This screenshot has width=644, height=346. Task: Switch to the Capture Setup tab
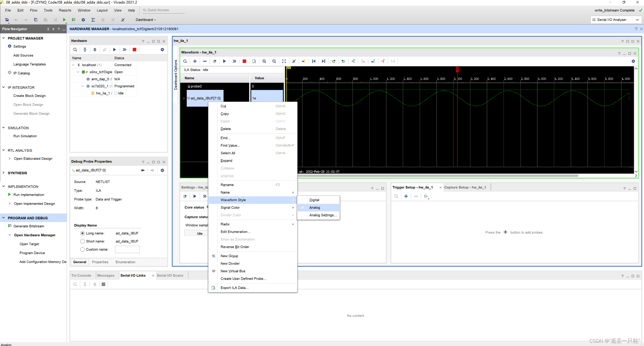point(465,187)
